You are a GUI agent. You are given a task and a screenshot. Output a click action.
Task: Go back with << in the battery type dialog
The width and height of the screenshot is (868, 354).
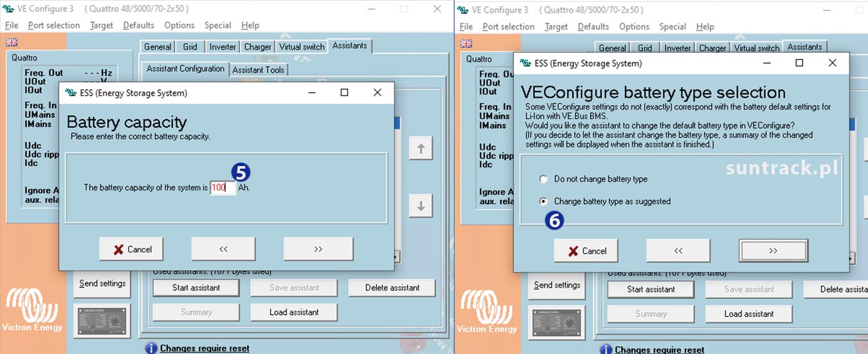[678, 250]
